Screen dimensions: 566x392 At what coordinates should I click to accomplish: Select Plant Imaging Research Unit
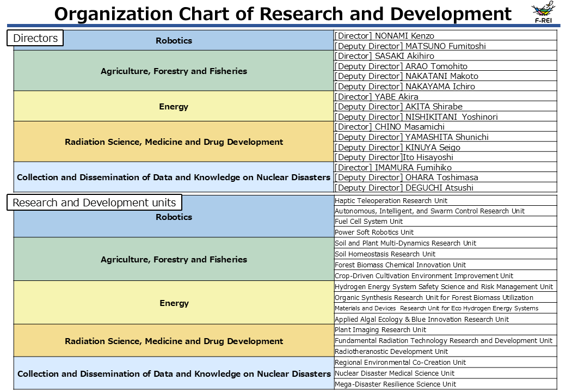point(380,330)
